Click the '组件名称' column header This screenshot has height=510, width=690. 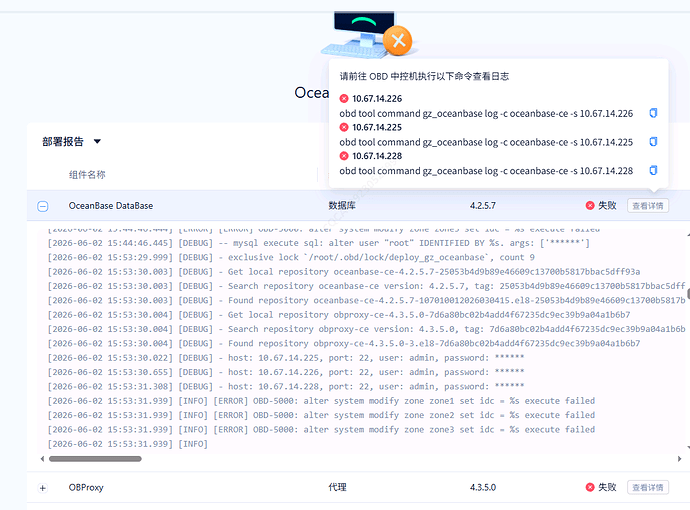click(87, 175)
